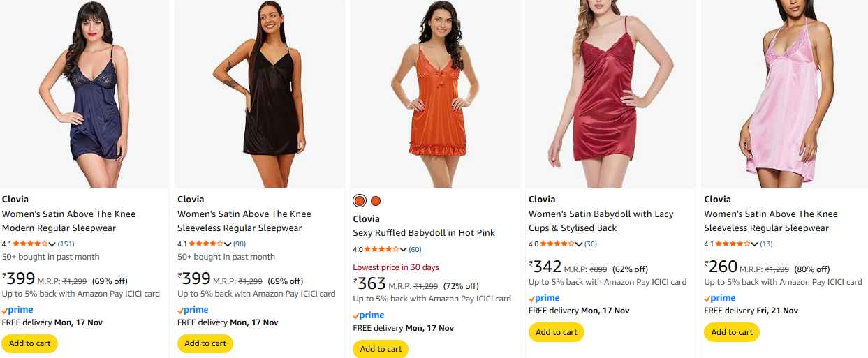Open black sleeveless sleepwear product image
Screen dimensions: 868x358
pyautogui.click(x=260, y=94)
